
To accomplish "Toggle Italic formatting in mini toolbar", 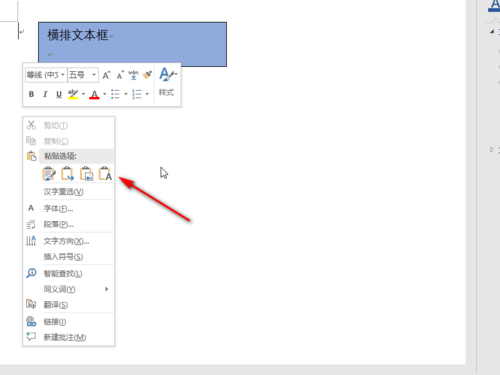I will 45,94.
